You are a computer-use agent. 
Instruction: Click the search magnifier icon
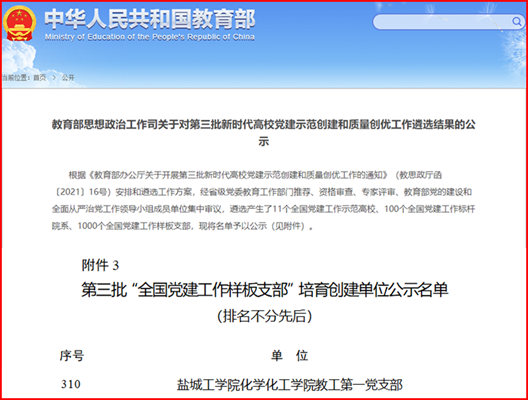[516, 22]
